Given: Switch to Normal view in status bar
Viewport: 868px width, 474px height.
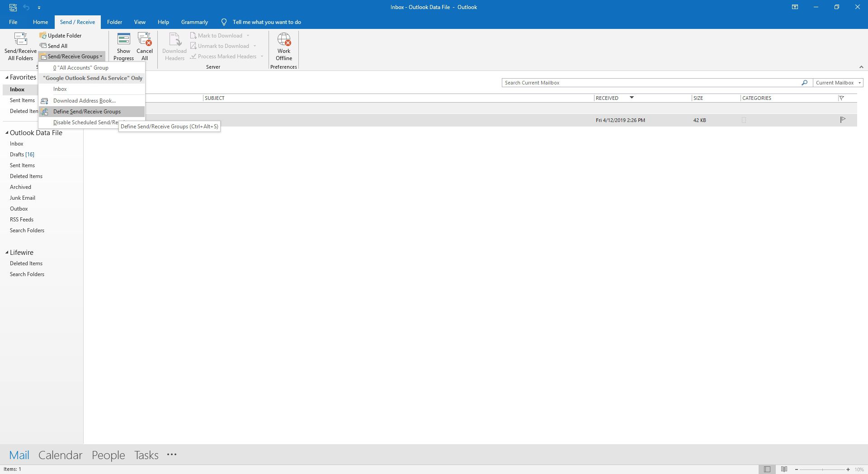Looking at the screenshot, I should 767,469.
